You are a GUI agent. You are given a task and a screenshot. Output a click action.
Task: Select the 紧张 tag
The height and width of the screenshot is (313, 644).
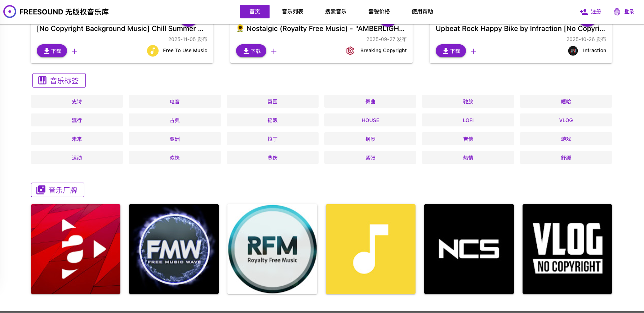click(370, 157)
